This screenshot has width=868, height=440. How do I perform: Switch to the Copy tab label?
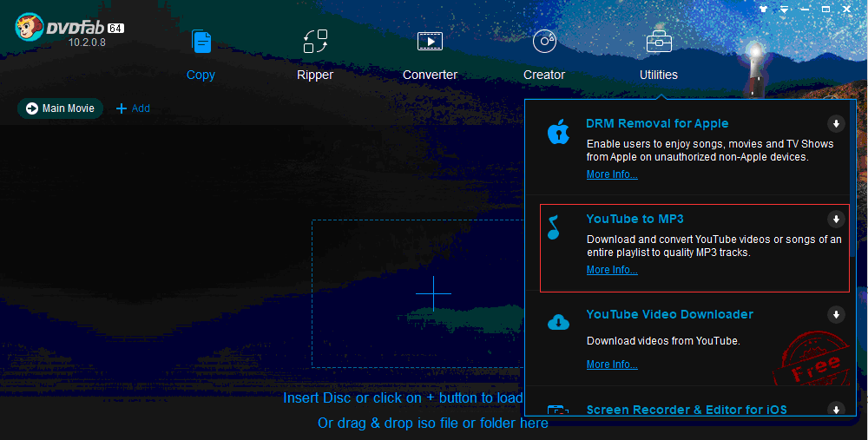[201, 75]
